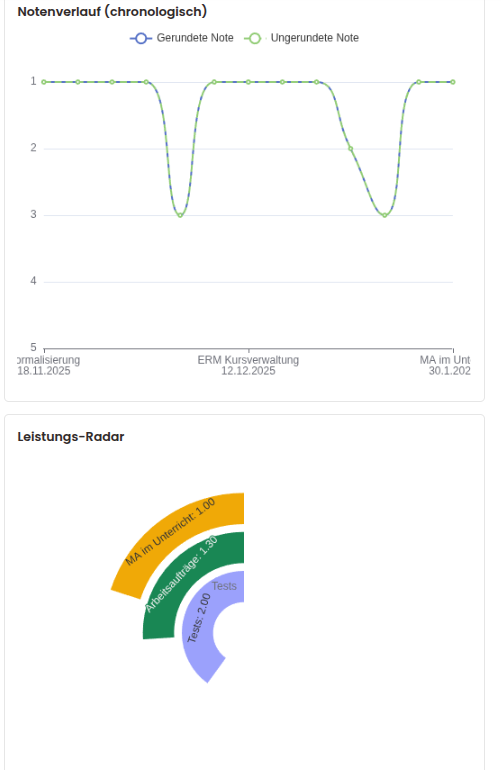Select the ERM Kursverwaltung data point
This screenshot has height=770, width=501.
[249, 82]
